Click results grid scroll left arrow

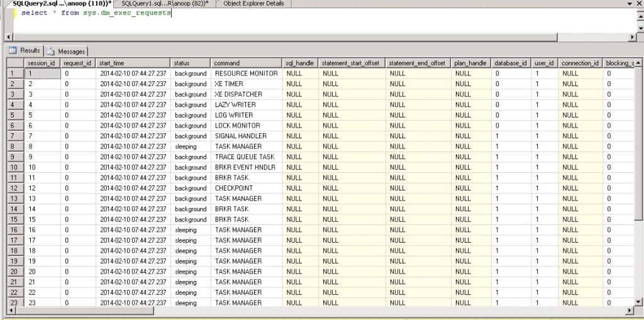(x=10, y=311)
